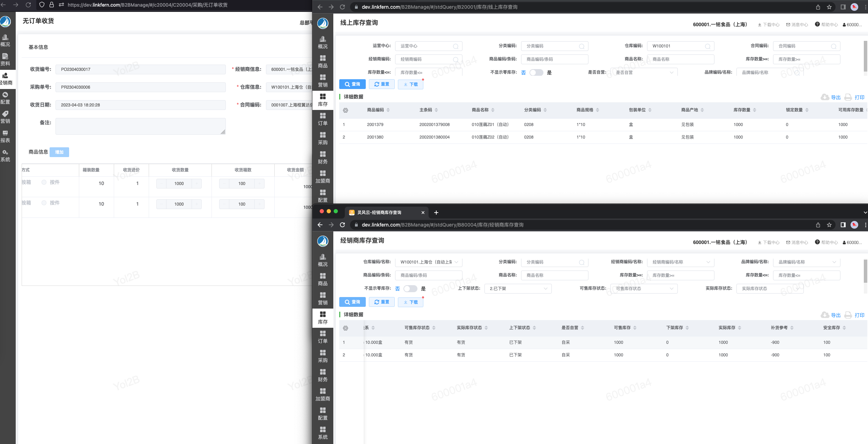This screenshot has height=444, width=868.
Task: Click 导出 cloud icon in 经销商库存查询
Action: click(825, 315)
